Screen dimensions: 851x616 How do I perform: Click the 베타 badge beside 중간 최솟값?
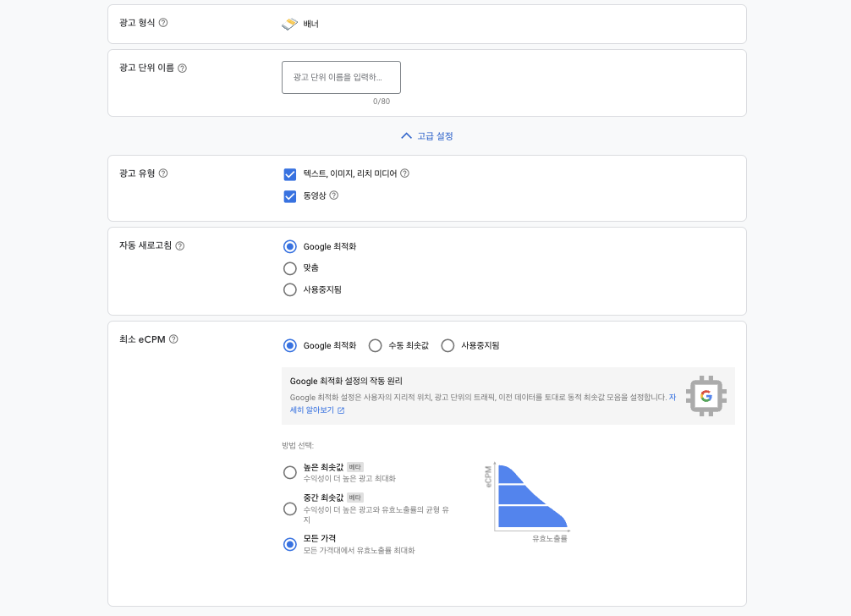coord(355,498)
